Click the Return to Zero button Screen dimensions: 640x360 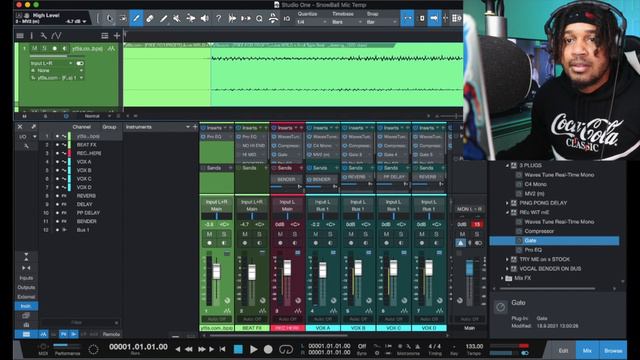coord(222,349)
